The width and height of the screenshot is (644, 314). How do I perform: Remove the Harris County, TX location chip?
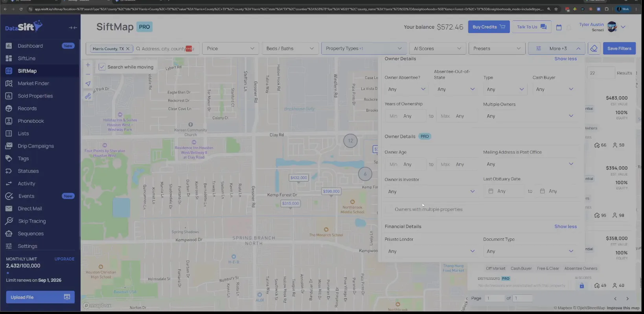coord(127,49)
